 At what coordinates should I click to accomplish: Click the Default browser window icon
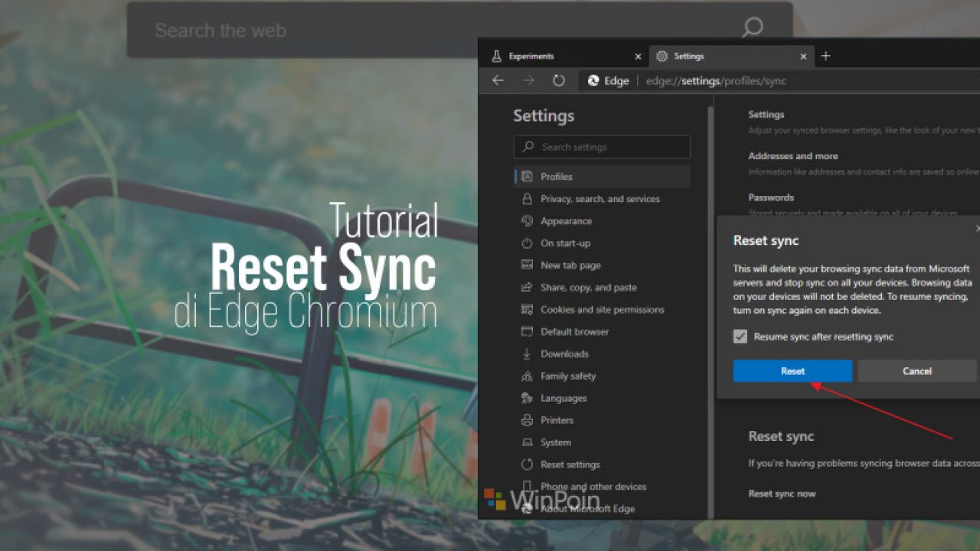(x=527, y=332)
